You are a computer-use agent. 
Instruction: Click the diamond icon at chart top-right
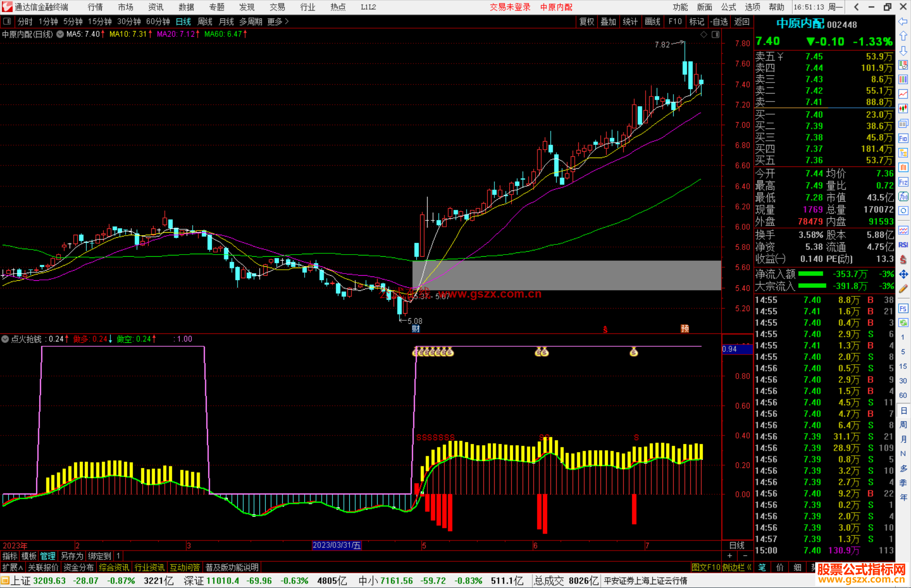click(703, 35)
